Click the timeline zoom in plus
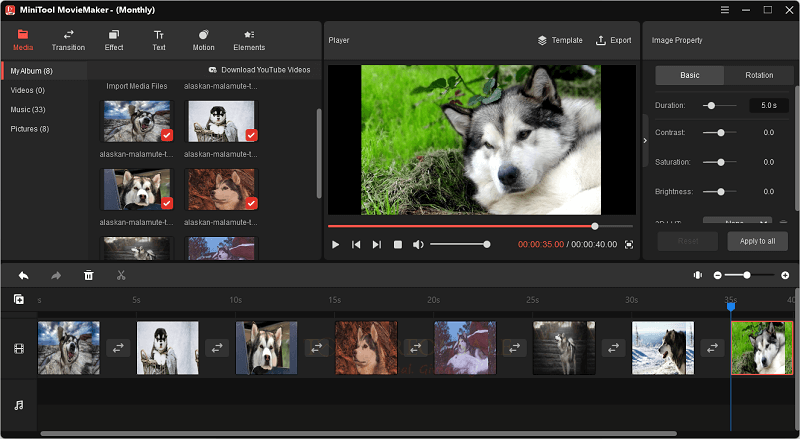The width and height of the screenshot is (800, 439). tap(785, 275)
